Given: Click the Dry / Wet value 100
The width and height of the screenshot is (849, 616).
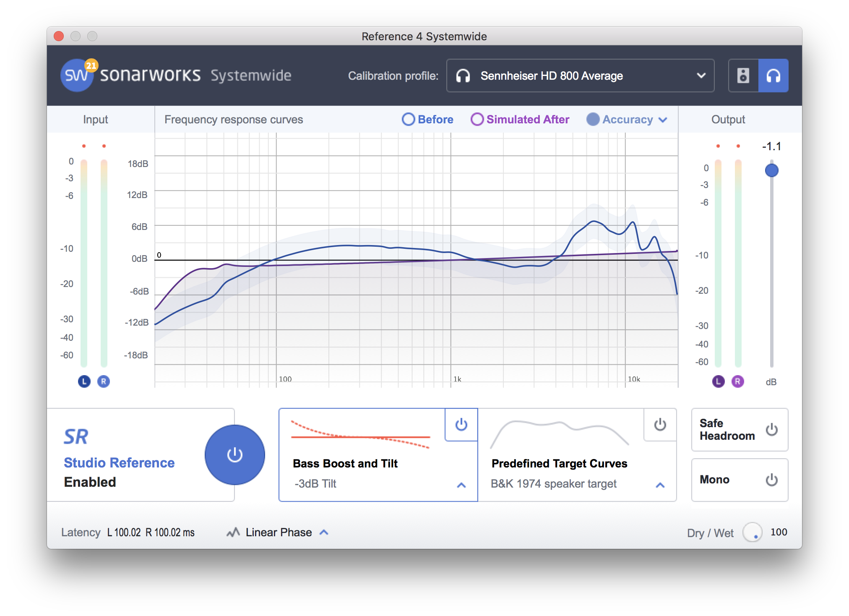Looking at the screenshot, I should tap(779, 532).
